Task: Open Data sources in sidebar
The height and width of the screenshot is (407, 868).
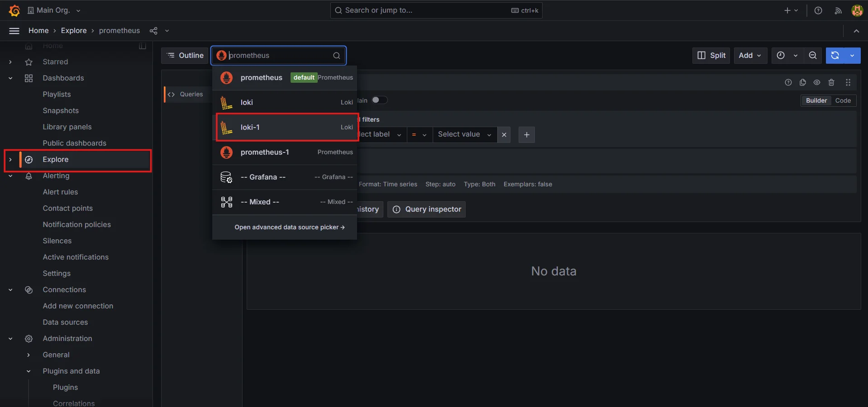Action: tap(65, 322)
